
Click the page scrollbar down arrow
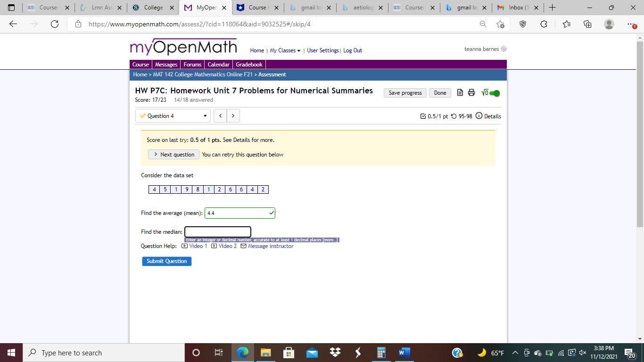(640, 339)
